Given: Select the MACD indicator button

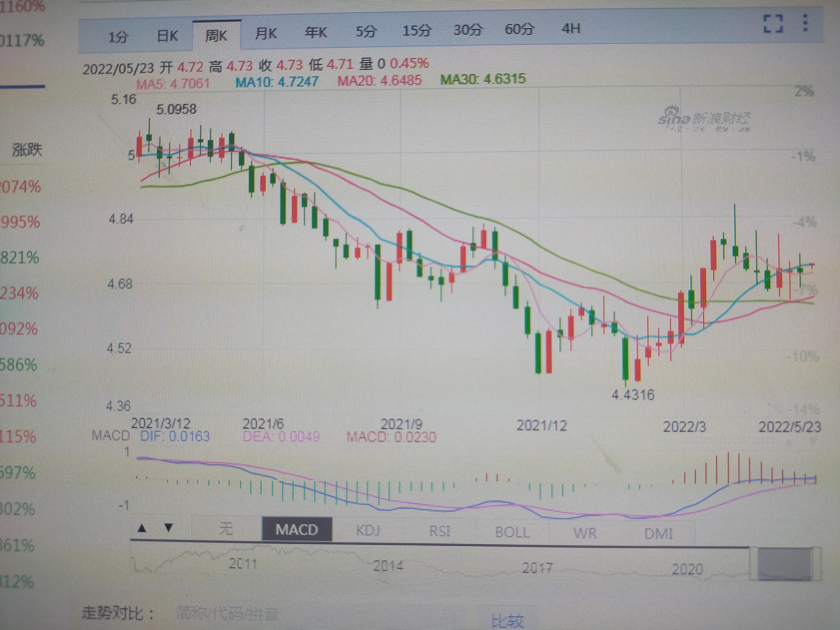Looking at the screenshot, I should [297, 529].
